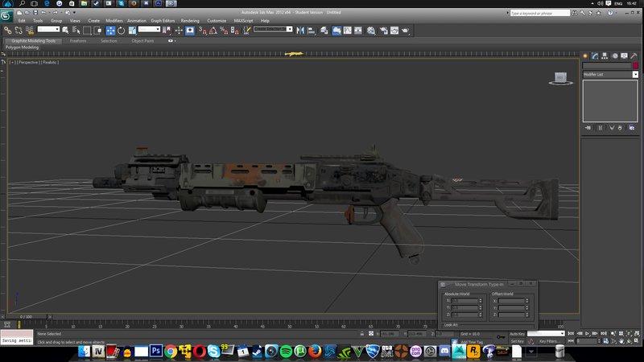This screenshot has width=644, height=362.
Task: Toggle Spinner Snap
Action: click(x=234, y=30)
